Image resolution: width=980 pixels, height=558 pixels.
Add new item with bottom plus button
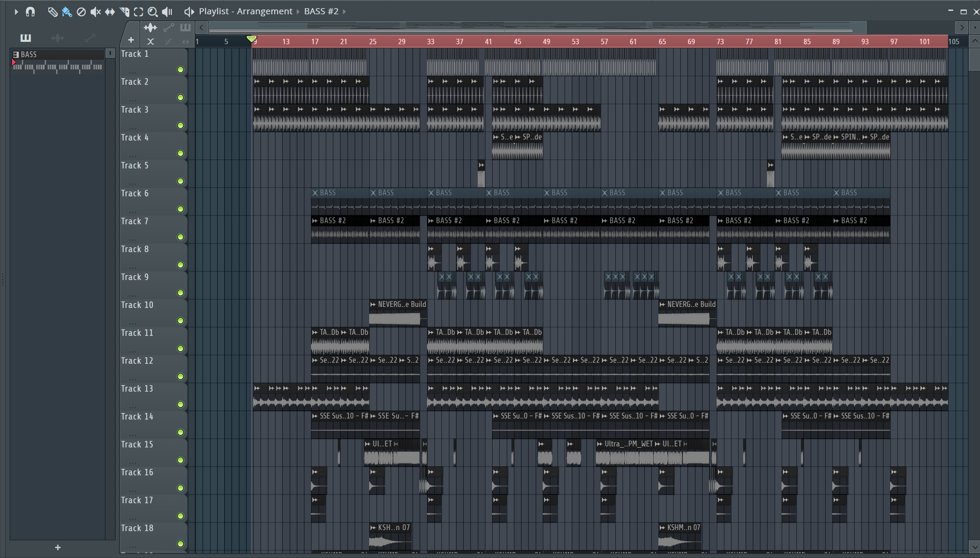pyautogui.click(x=58, y=547)
